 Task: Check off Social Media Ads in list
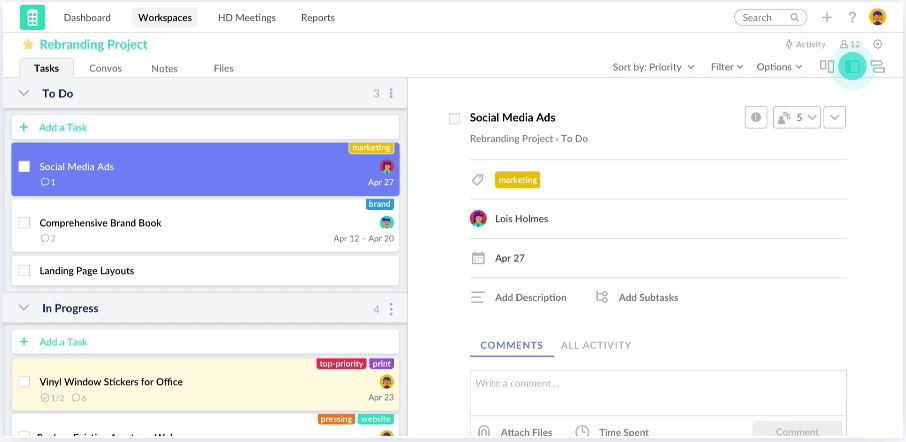pyautogui.click(x=25, y=167)
